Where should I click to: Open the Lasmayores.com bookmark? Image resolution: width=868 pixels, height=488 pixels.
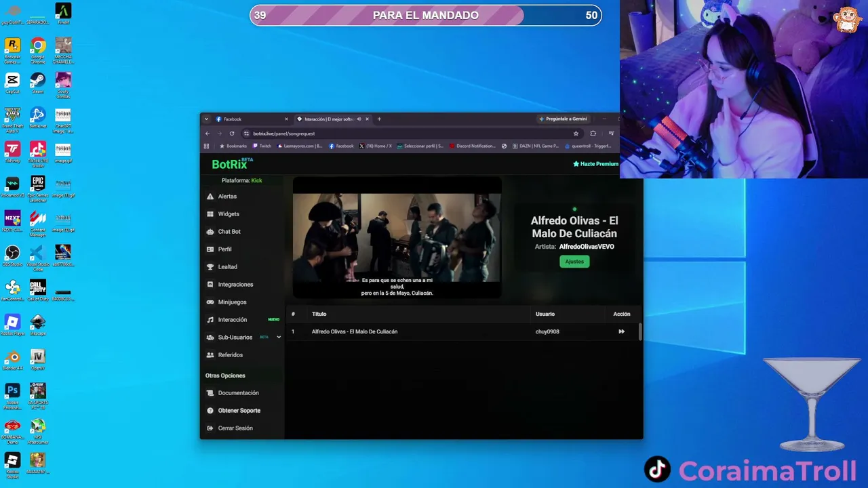[299, 146]
